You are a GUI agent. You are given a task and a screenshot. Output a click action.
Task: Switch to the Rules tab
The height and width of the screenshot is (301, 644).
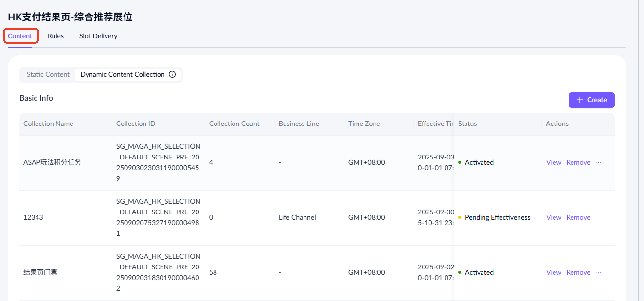(55, 36)
